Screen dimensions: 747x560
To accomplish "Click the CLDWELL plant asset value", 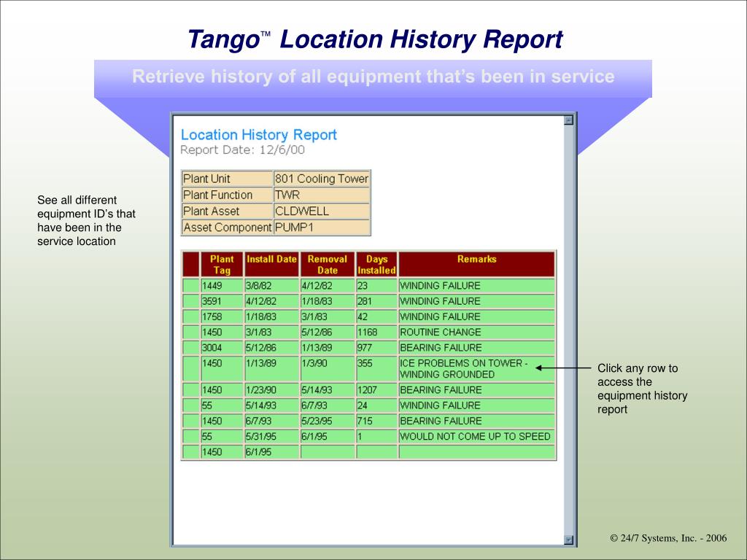I will 322,211.
